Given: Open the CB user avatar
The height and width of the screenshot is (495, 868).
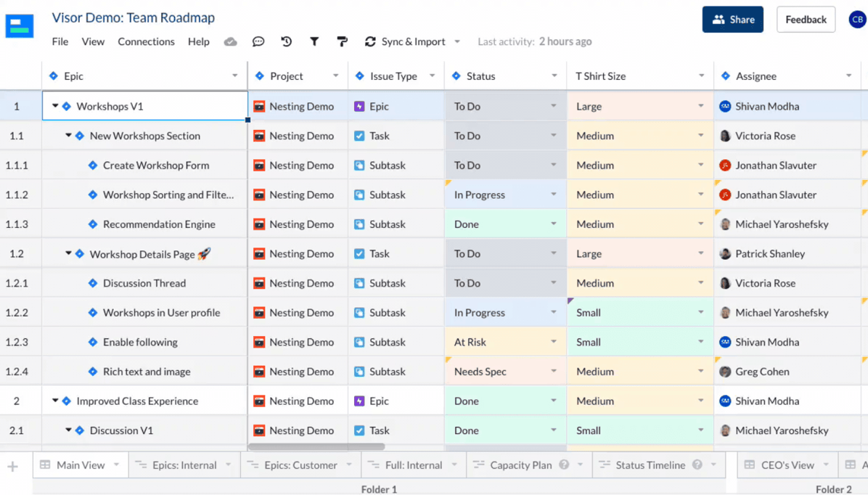Looking at the screenshot, I should click(x=857, y=20).
